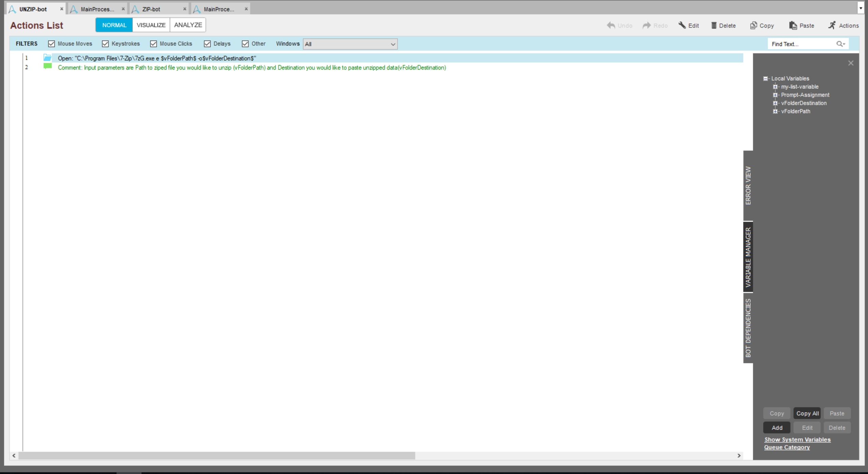Toggle the Keystrokes filter checkbox
This screenshot has width=868, height=474.
(x=105, y=44)
